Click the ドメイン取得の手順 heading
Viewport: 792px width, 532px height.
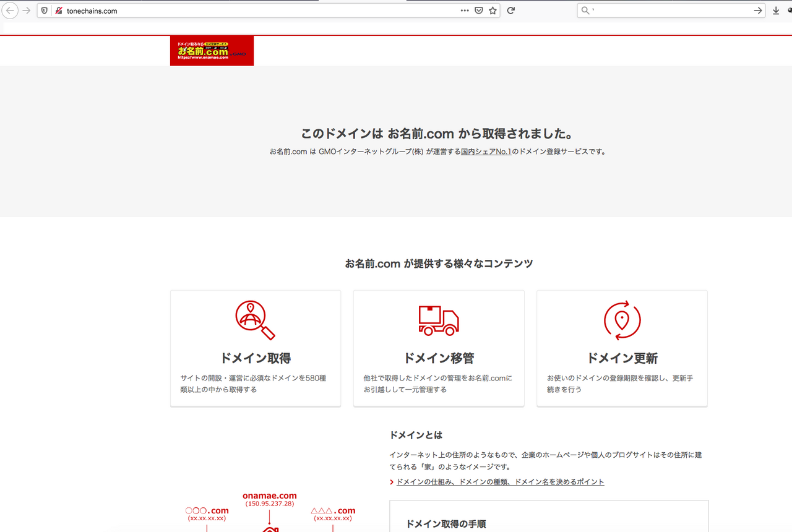445,524
